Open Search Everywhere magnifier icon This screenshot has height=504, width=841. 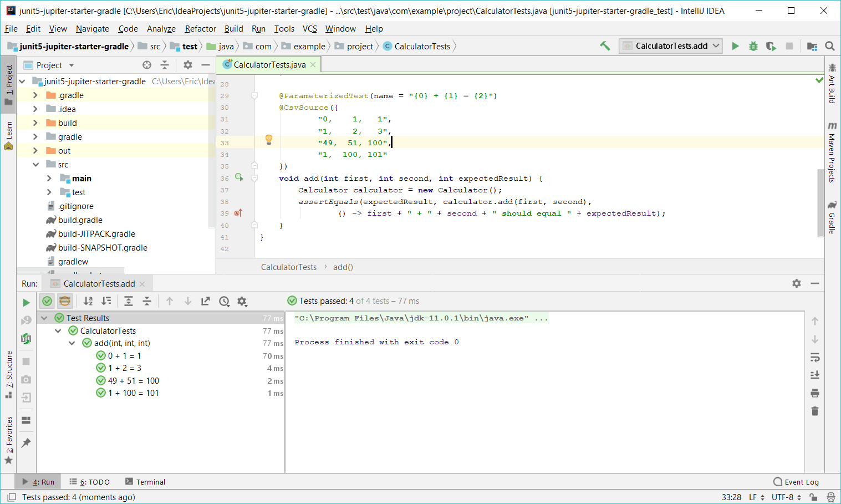829,46
